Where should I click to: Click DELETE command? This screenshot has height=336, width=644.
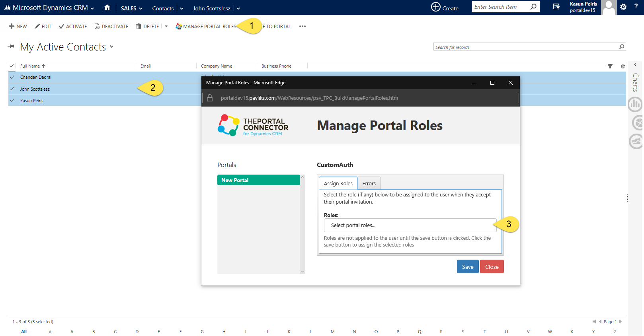point(147,27)
